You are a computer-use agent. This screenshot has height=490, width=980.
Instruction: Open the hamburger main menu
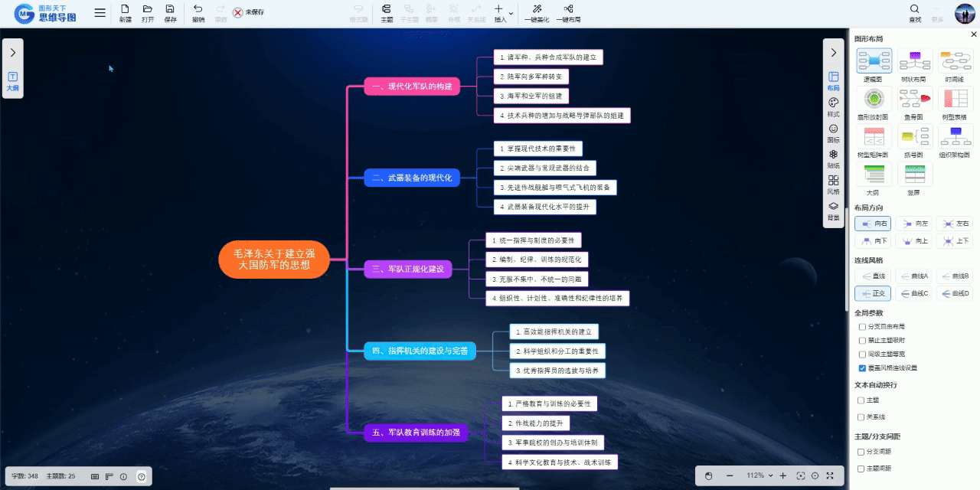[100, 13]
